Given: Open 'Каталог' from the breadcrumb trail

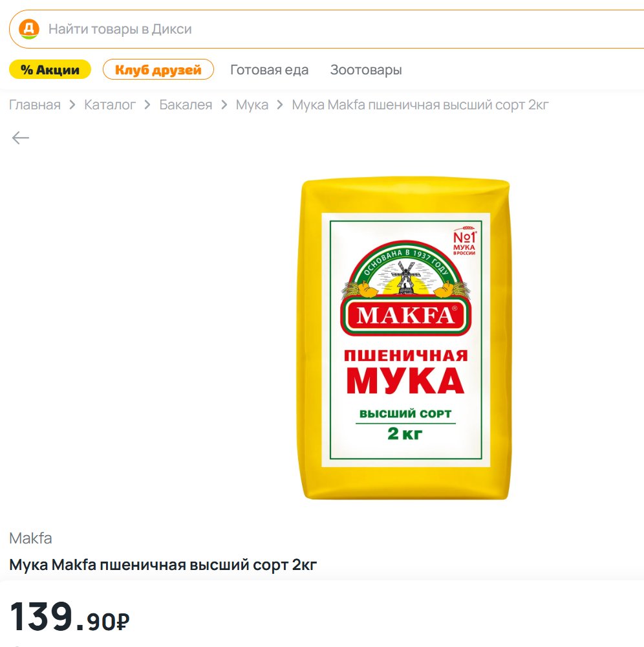Looking at the screenshot, I should coord(110,105).
